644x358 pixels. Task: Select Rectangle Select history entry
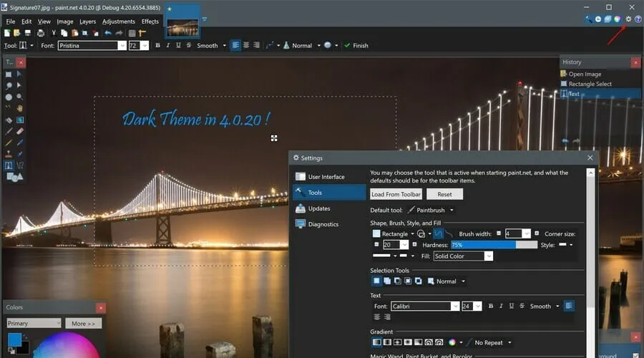pos(590,84)
